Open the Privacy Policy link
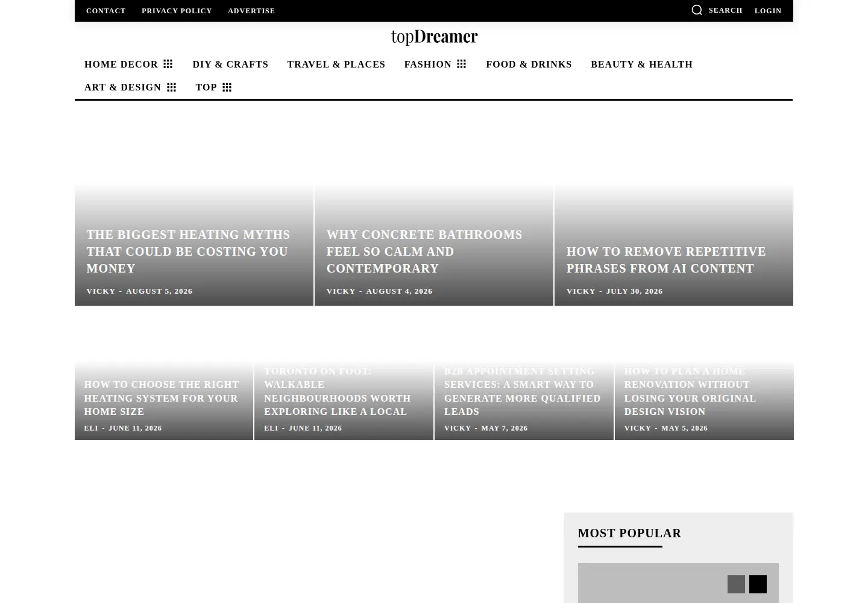The width and height of the screenshot is (868, 603). (x=177, y=11)
